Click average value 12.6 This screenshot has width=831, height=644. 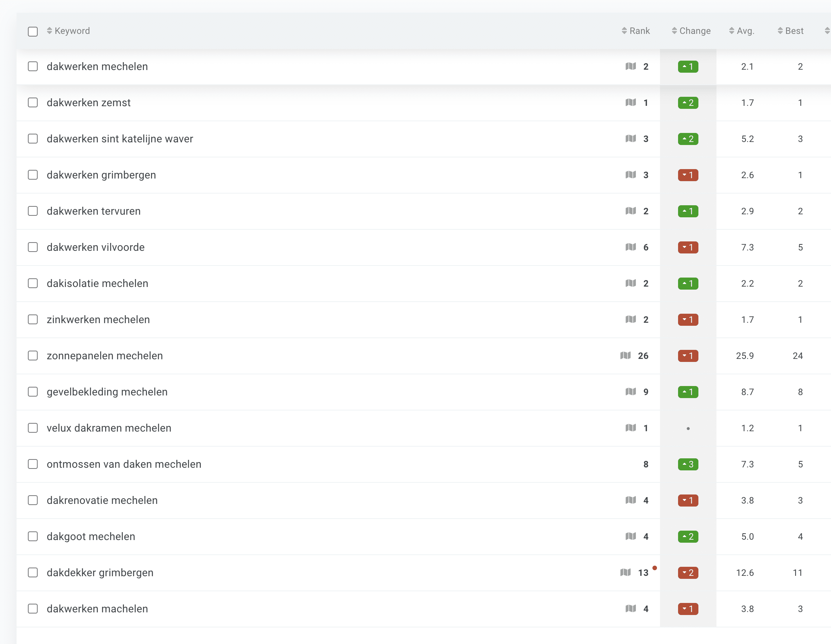[745, 572]
